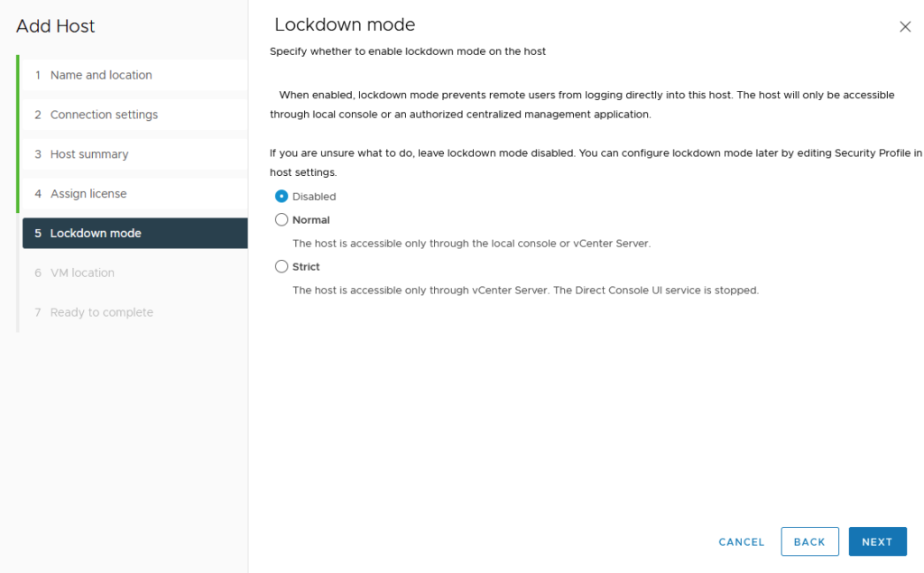The image size is (924, 573).
Task: Click the description under the Strict option
Action: (x=525, y=290)
